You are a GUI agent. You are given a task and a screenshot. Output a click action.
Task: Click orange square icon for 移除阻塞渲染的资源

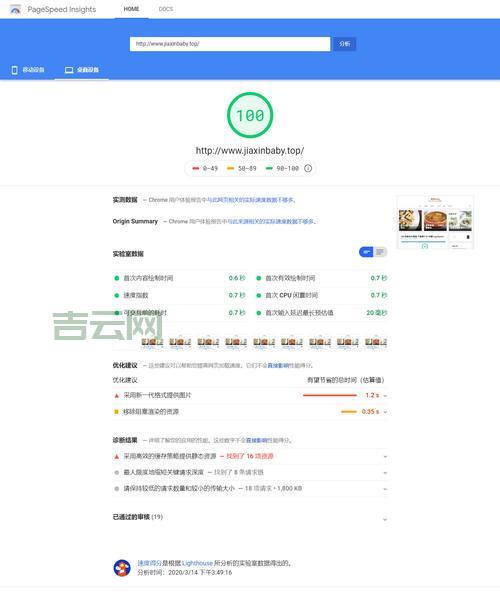pyautogui.click(x=116, y=412)
